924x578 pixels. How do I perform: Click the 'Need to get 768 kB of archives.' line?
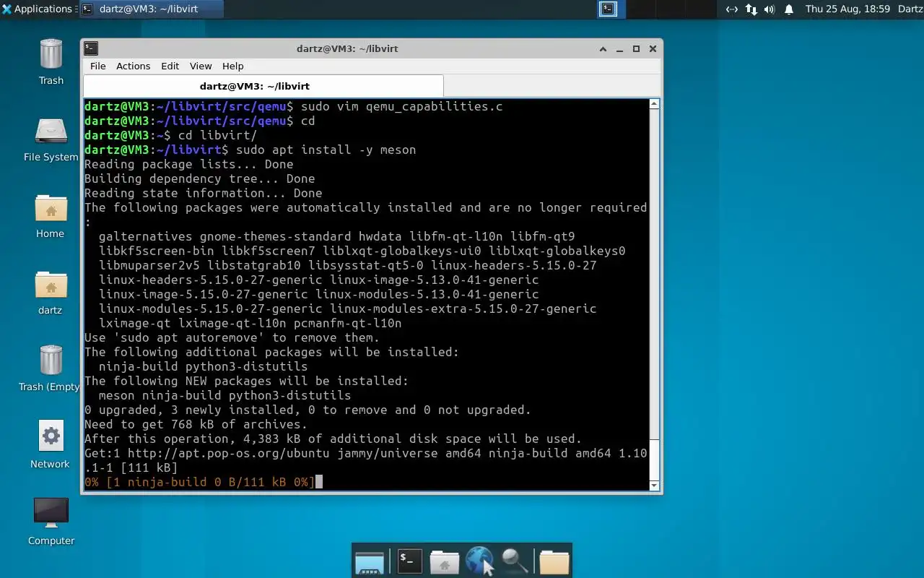(x=196, y=425)
